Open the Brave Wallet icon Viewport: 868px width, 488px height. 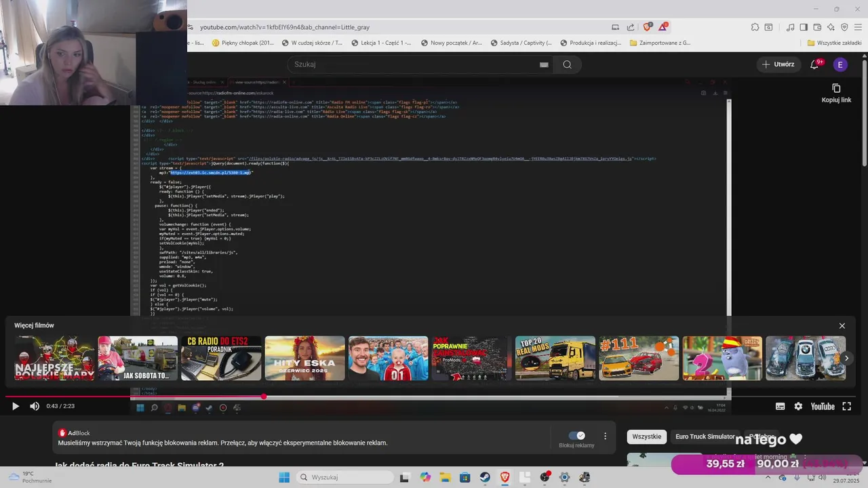pyautogui.click(x=817, y=27)
